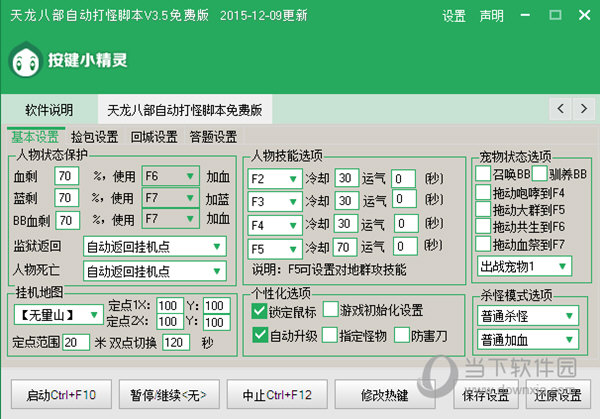Open the F4 skill key dropdown
The image size is (600, 419).
(x=275, y=225)
